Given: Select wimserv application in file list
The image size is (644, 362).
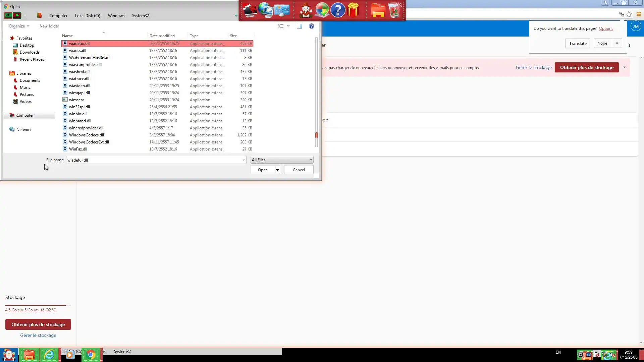Looking at the screenshot, I should point(76,100).
